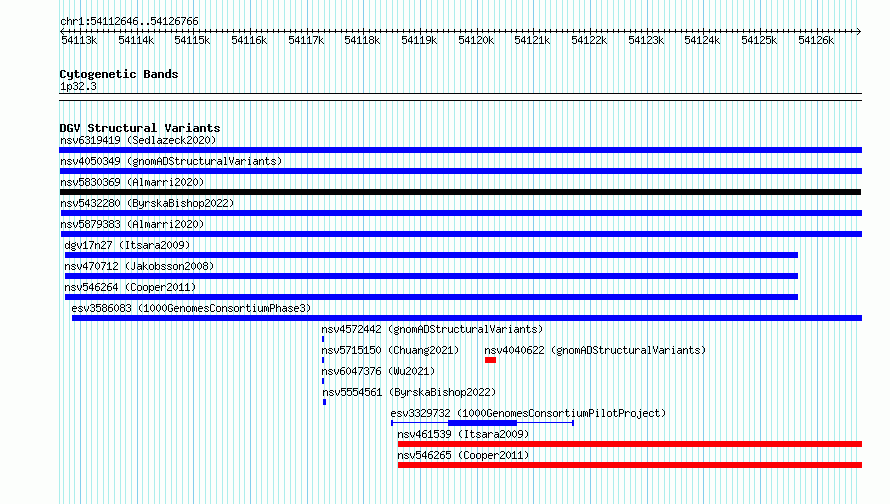Click the blue bar under nsv5432280
This screenshot has width=890, height=504.
click(460, 213)
